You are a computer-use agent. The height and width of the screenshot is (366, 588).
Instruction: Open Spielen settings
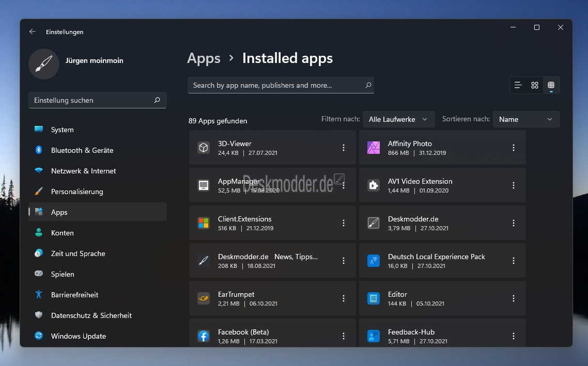click(98, 274)
